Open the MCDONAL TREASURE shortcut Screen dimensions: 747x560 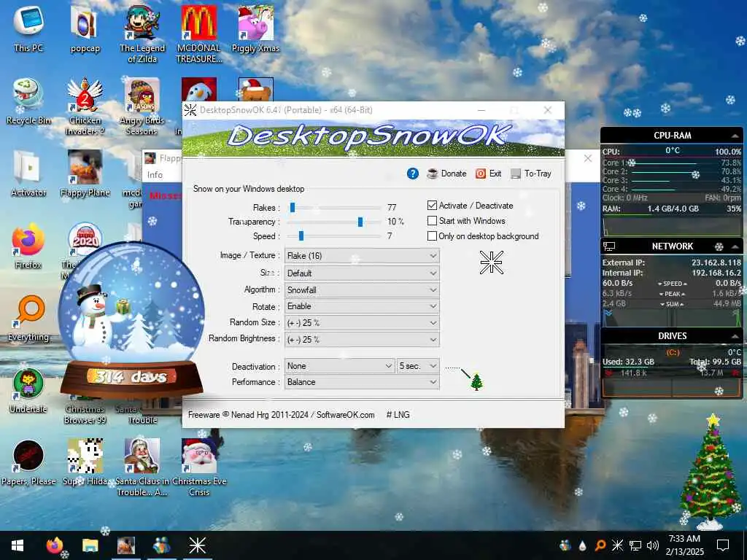[199, 34]
